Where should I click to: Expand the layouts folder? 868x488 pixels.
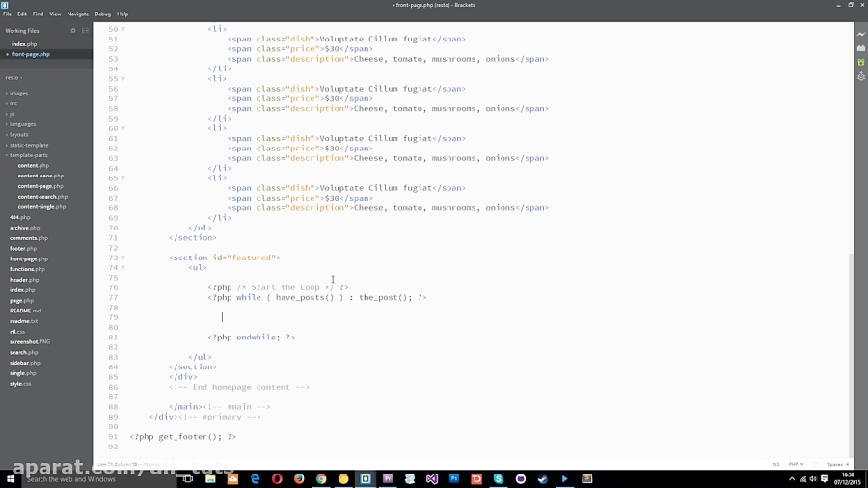coord(18,134)
